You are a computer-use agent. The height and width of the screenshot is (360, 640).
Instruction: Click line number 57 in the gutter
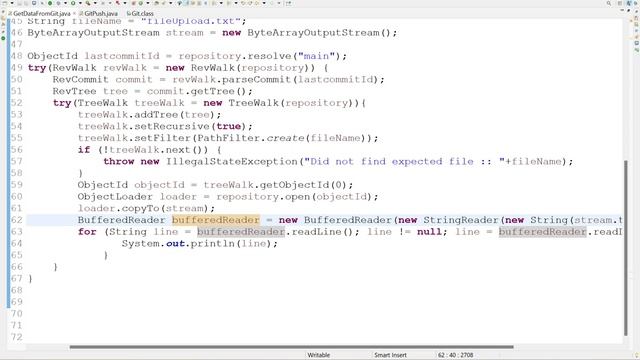pos(16,162)
